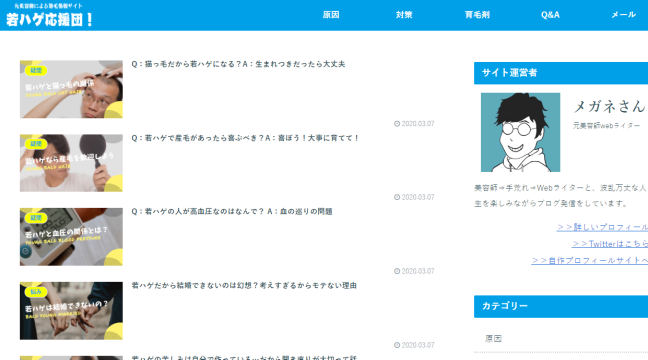The image size is (648, 360).
Task: Open thumbnail of 猫っ毛 article
Action: (71, 89)
